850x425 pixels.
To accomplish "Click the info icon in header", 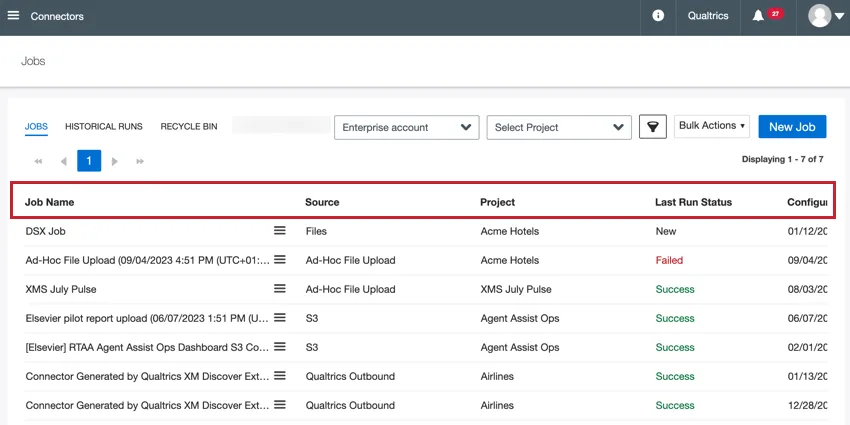I will tap(658, 16).
